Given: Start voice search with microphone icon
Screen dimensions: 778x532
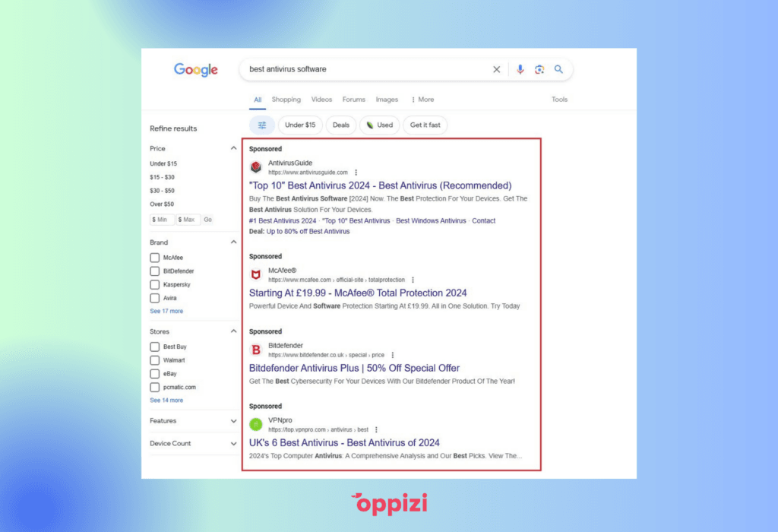Looking at the screenshot, I should click(x=520, y=69).
